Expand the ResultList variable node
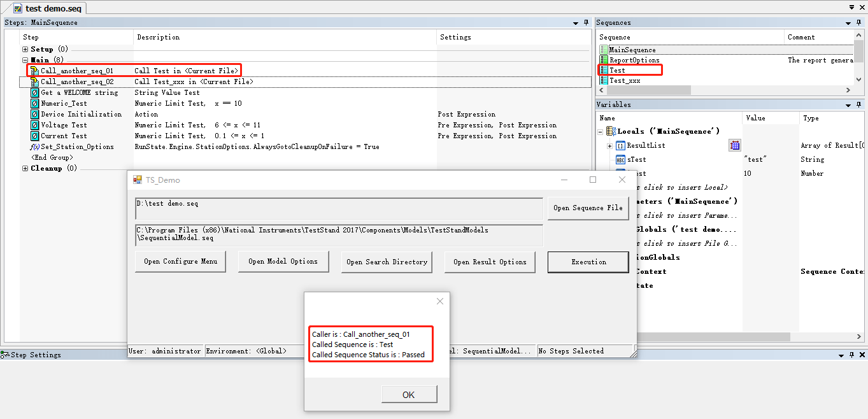 609,145
